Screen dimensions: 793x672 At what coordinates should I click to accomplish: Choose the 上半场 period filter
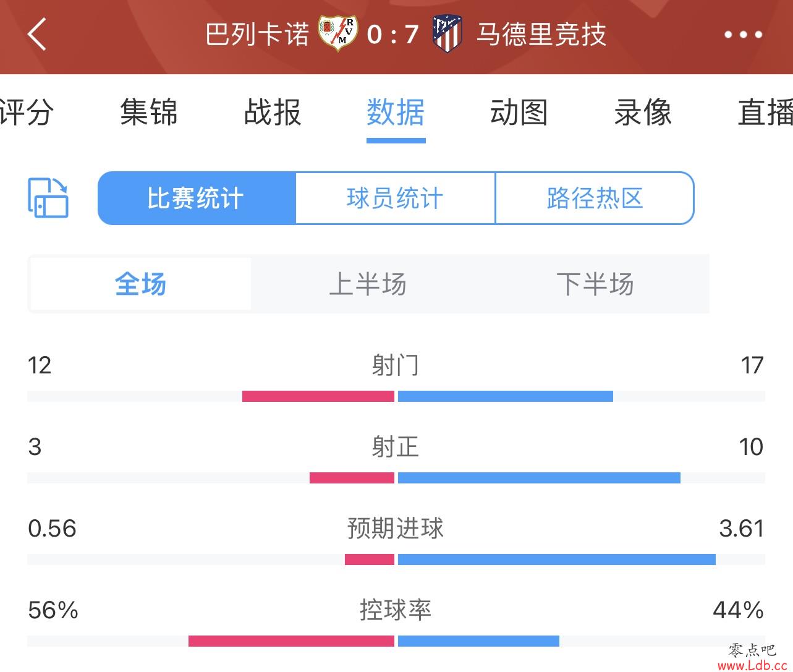[368, 284]
